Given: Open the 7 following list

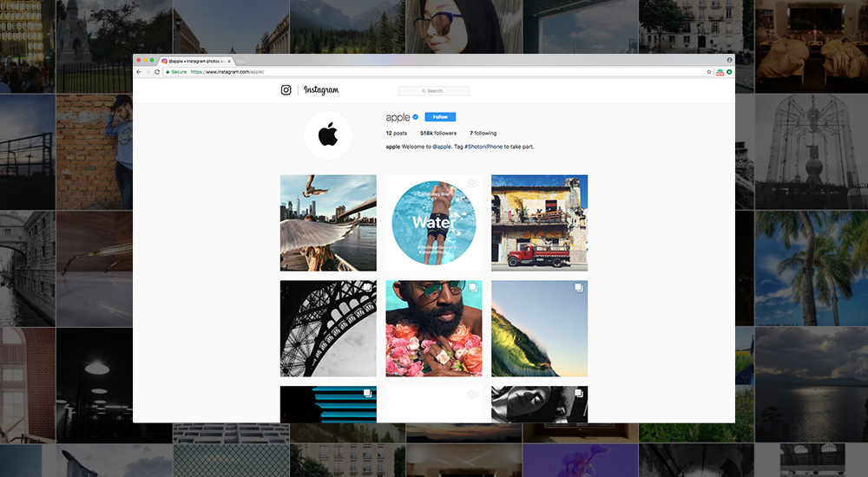Looking at the screenshot, I should coord(483,134).
